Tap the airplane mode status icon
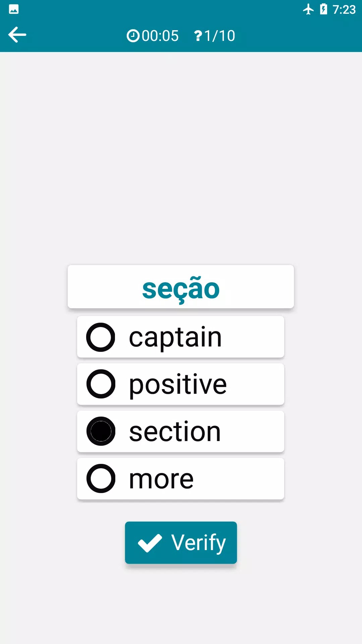362x644 pixels. click(x=308, y=9)
